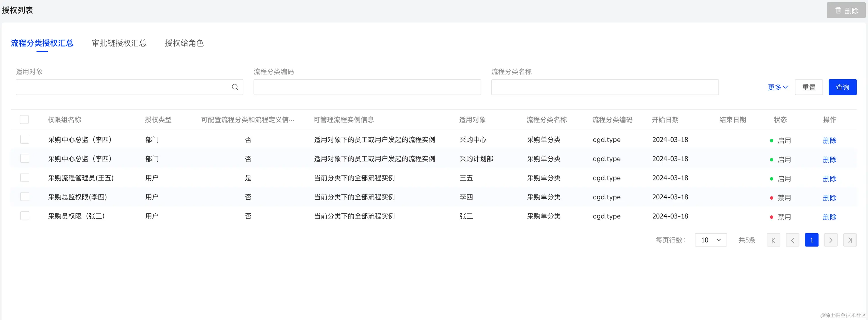868x320 pixels.
Task: Check the 采购员权限(张三) row checkbox
Action: click(25, 216)
